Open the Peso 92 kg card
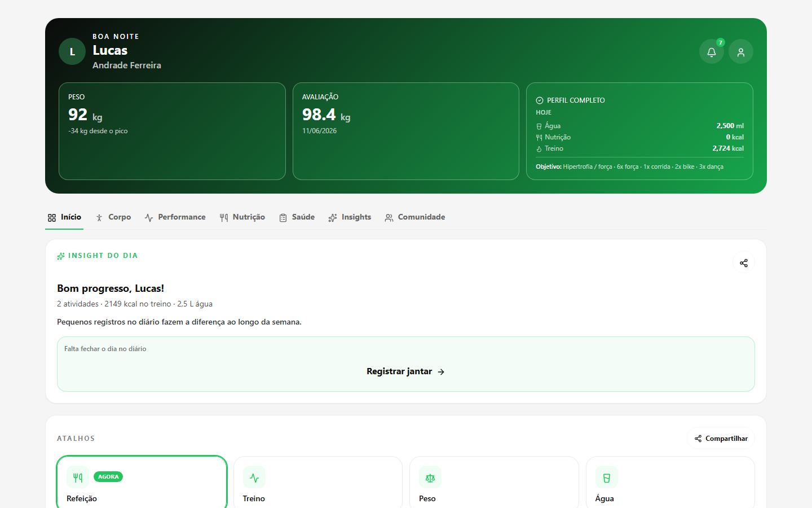812x508 pixels. coord(172,131)
